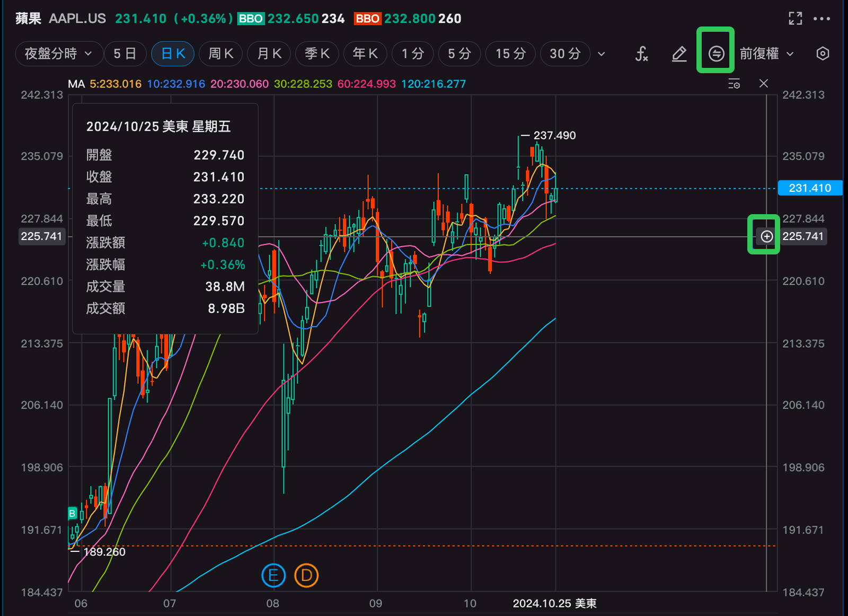Open the three-dot more options menu
848x616 pixels.
[x=821, y=19]
